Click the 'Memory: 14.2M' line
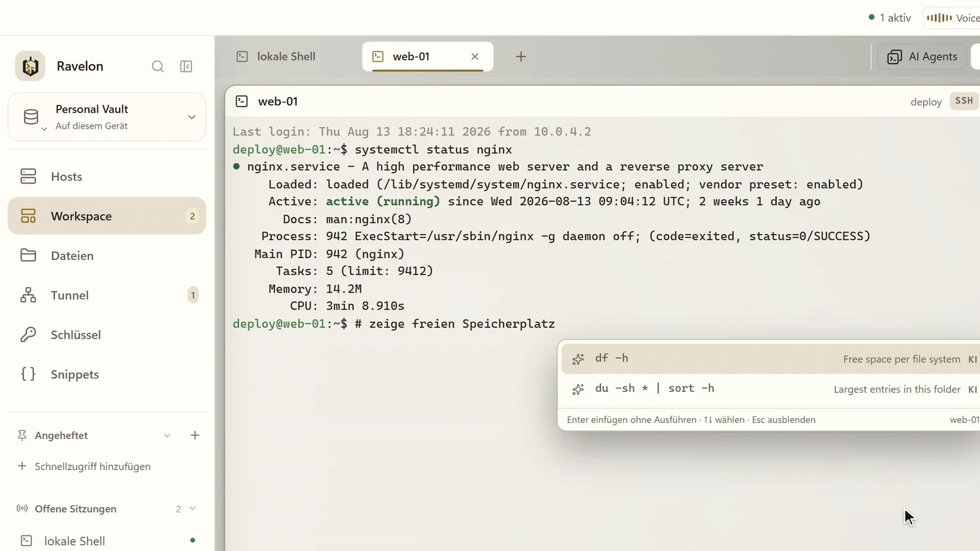 [315, 288]
